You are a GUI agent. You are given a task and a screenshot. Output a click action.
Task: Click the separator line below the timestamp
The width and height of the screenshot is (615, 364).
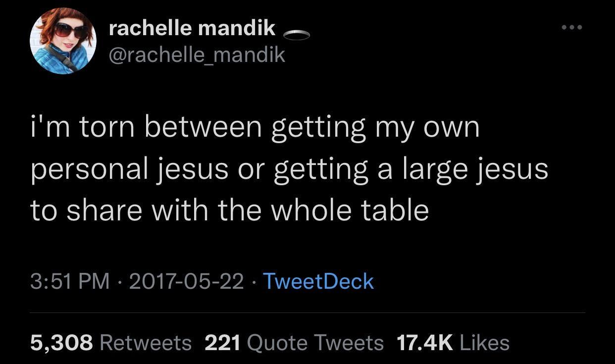click(x=307, y=312)
